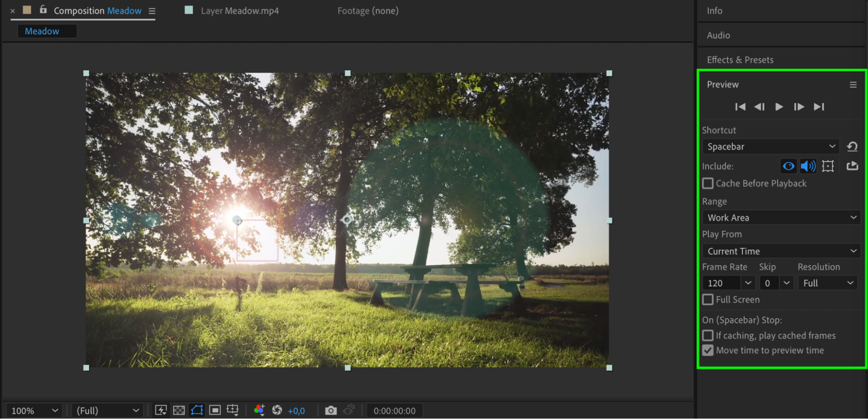The height and width of the screenshot is (419, 868).
Task: Open the Show Channel color menu
Action: (x=259, y=410)
